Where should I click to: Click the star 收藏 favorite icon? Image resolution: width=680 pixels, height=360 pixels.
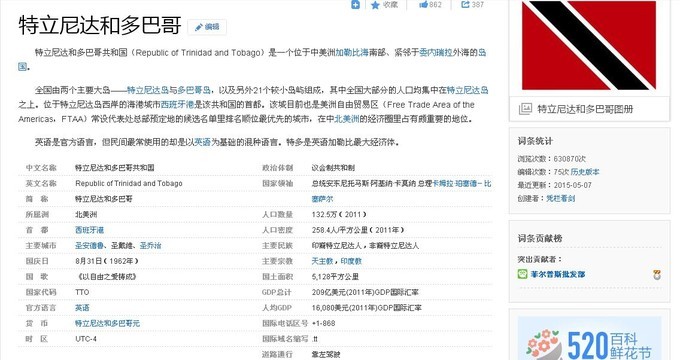tap(375, 5)
